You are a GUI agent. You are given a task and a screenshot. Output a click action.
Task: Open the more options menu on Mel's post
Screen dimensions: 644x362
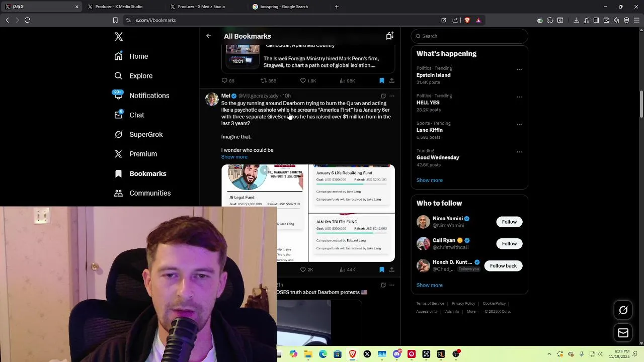pyautogui.click(x=392, y=96)
